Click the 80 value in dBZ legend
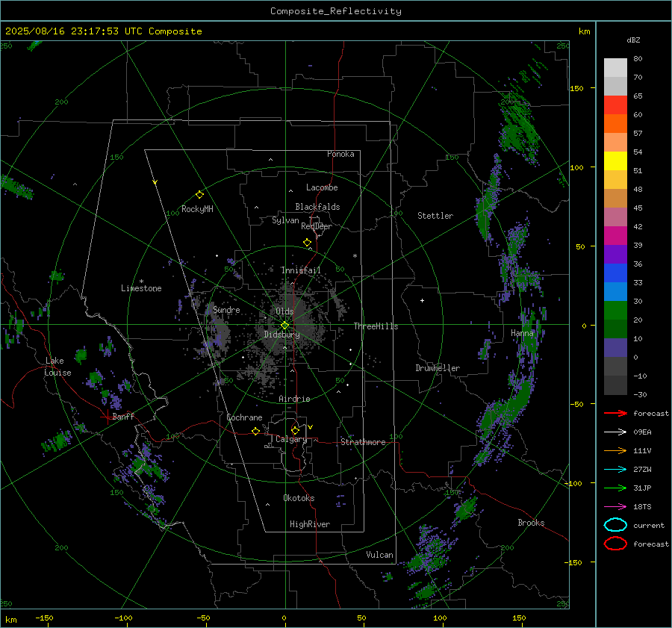Image resolution: width=672 pixels, height=628 pixels. [x=638, y=59]
